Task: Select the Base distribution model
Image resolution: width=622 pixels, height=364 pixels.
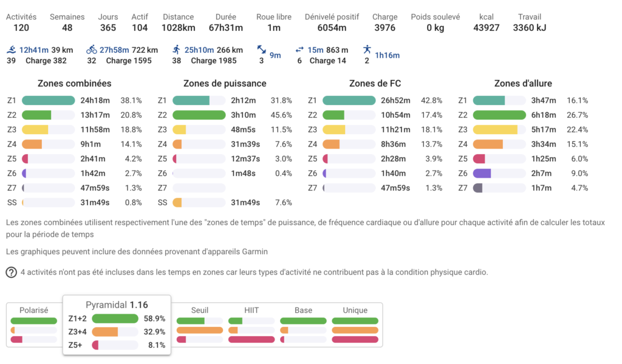Action: pyautogui.click(x=303, y=310)
